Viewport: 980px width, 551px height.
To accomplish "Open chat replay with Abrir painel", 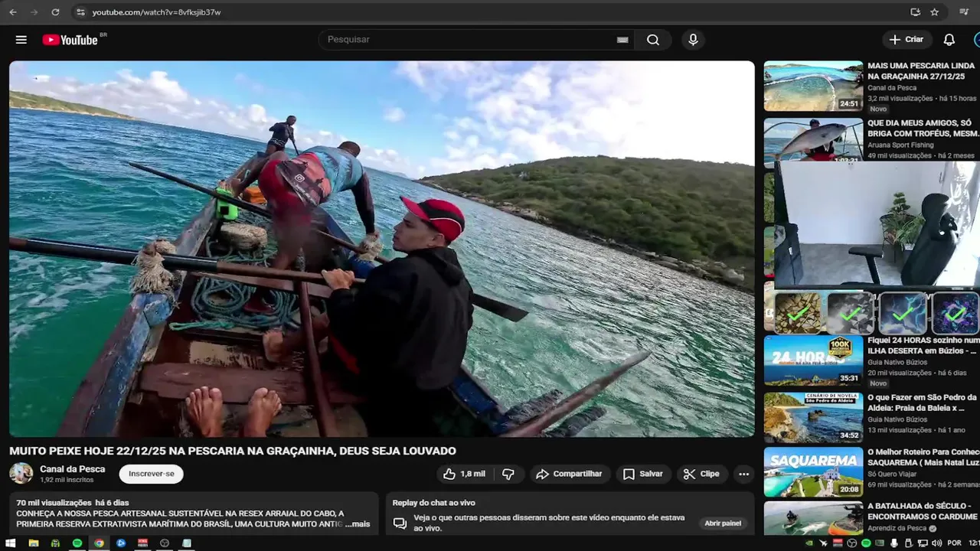I will tap(723, 523).
